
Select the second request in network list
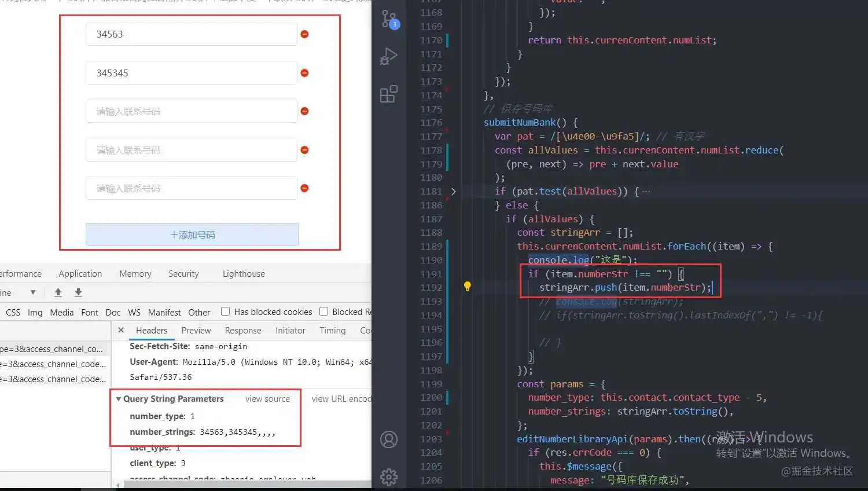(x=55, y=364)
